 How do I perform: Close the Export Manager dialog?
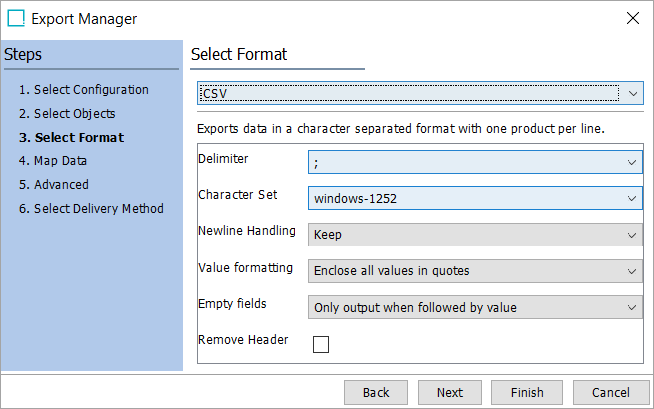point(632,18)
